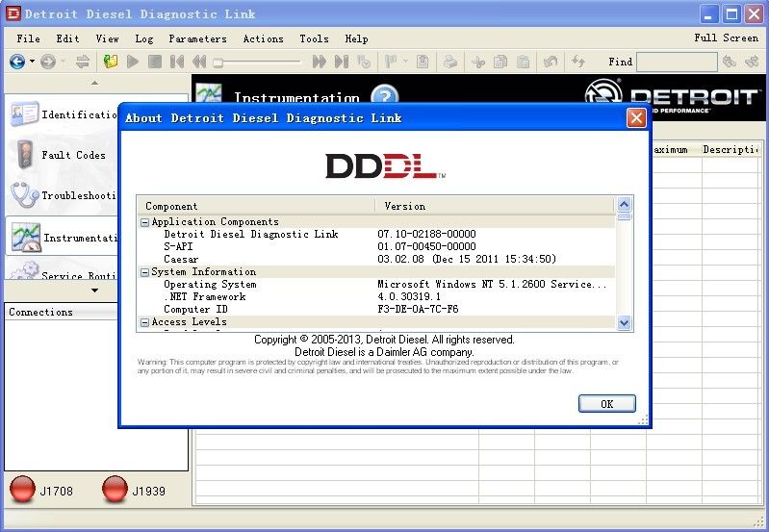Open the Parameters menu
The image size is (769, 532).
(x=197, y=38)
